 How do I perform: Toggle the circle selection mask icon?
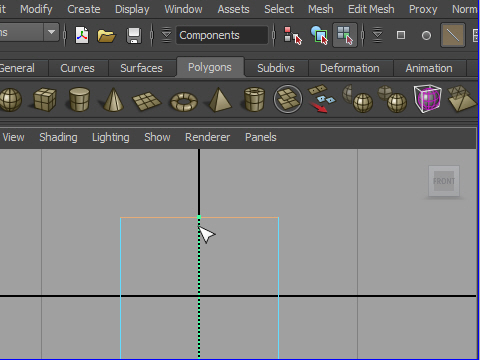426,35
